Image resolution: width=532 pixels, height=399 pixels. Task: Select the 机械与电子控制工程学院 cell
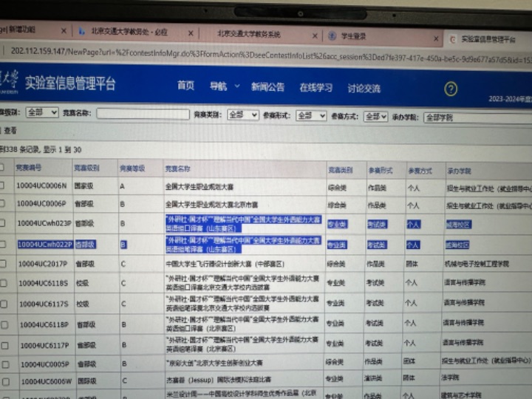click(477, 264)
